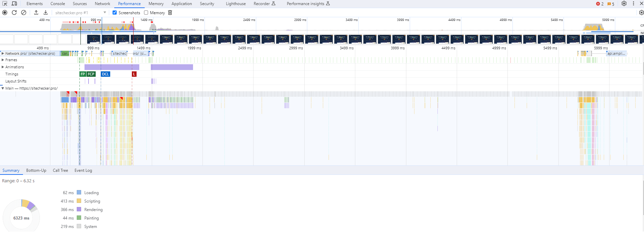
Task: Click the orange issues count badge
Action: click(611, 4)
